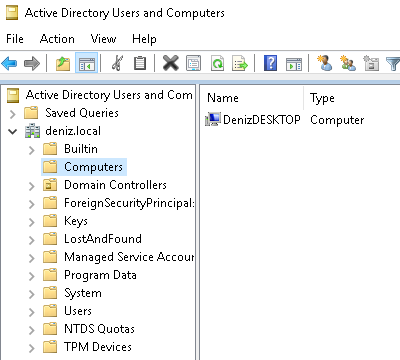Click the Back arrow toolbar icon
Screen dimensions: 400x360
(x=9, y=63)
